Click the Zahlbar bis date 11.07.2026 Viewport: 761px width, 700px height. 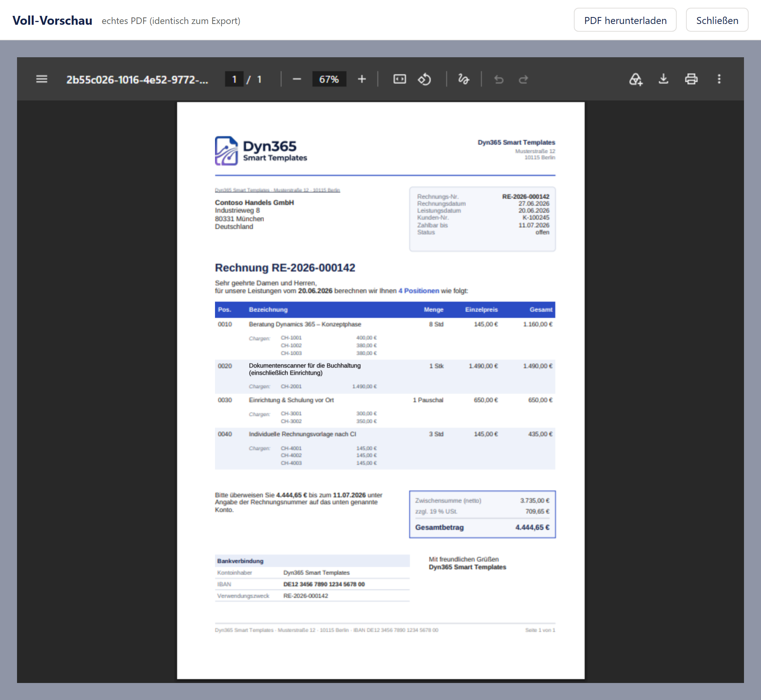[x=534, y=225]
